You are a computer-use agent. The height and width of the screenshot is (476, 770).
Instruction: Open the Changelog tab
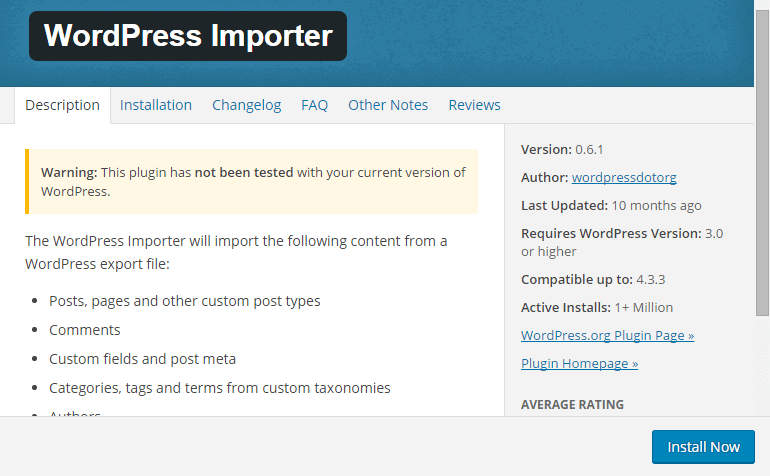click(x=247, y=105)
